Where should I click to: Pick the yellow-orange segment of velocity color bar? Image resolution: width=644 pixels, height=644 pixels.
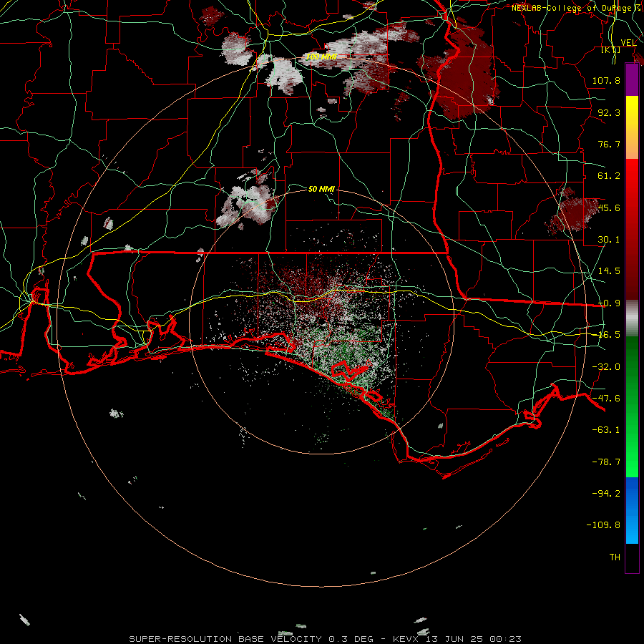pyautogui.click(x=632, y=127)
